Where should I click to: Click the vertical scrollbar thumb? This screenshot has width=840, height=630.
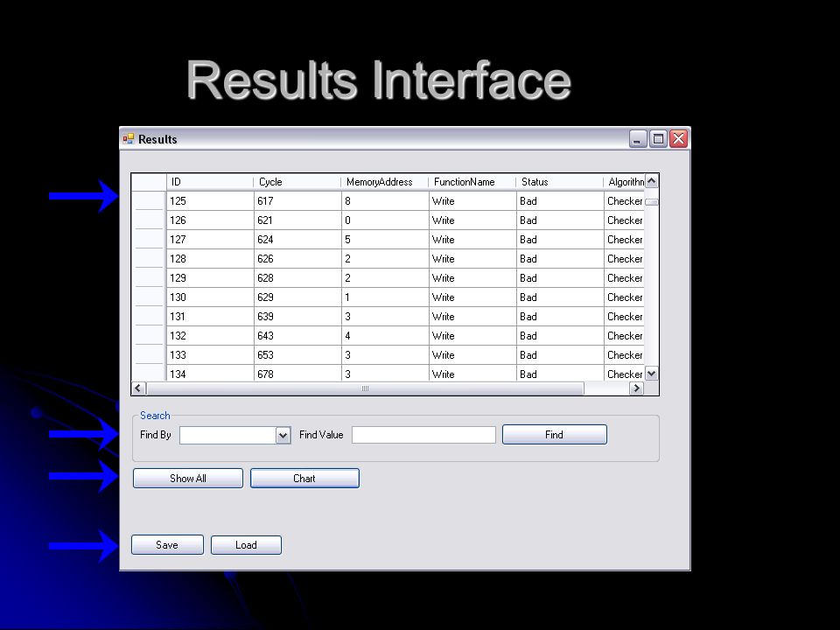point(651,202)
